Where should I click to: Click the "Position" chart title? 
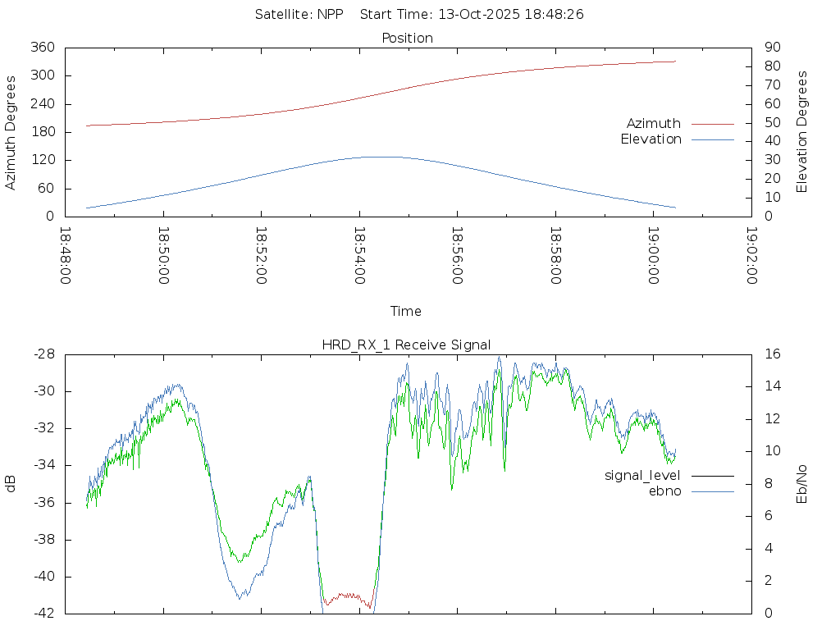tap(407, 38)
